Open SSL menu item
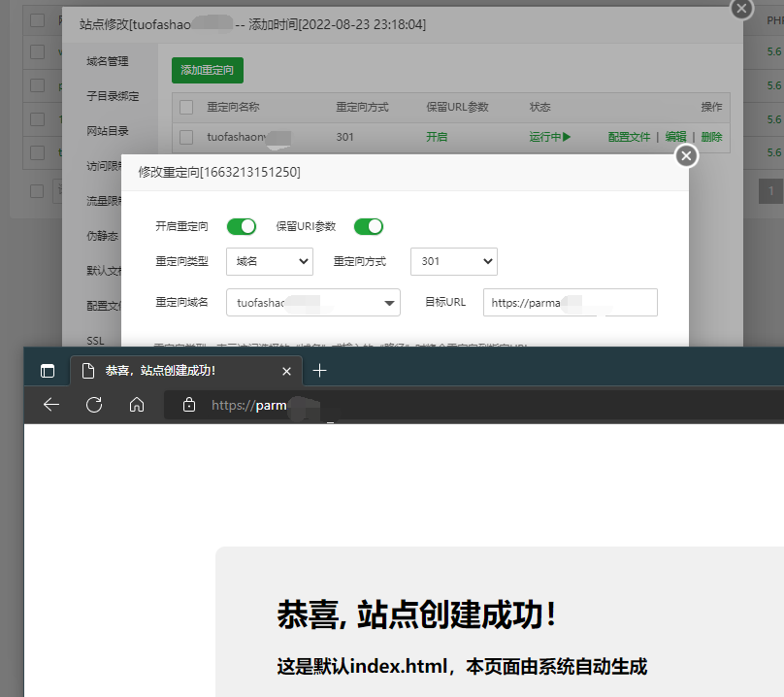The height and width of the screenshot is (697, 784). pyautogui.click(x=95, y=341)
